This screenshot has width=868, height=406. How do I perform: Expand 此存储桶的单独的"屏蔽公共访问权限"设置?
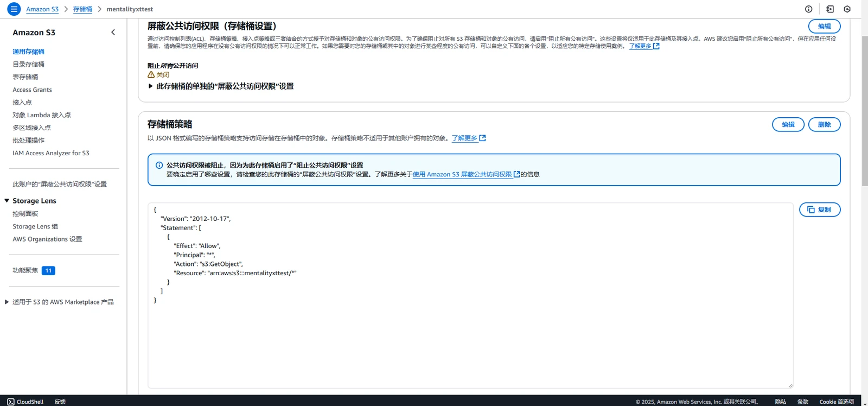221,86
